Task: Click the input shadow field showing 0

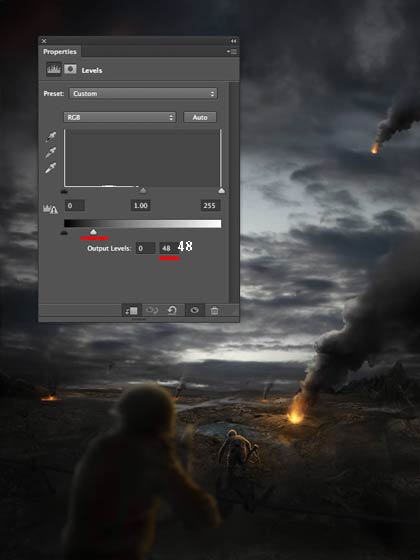Action: (x=75, y=205)
